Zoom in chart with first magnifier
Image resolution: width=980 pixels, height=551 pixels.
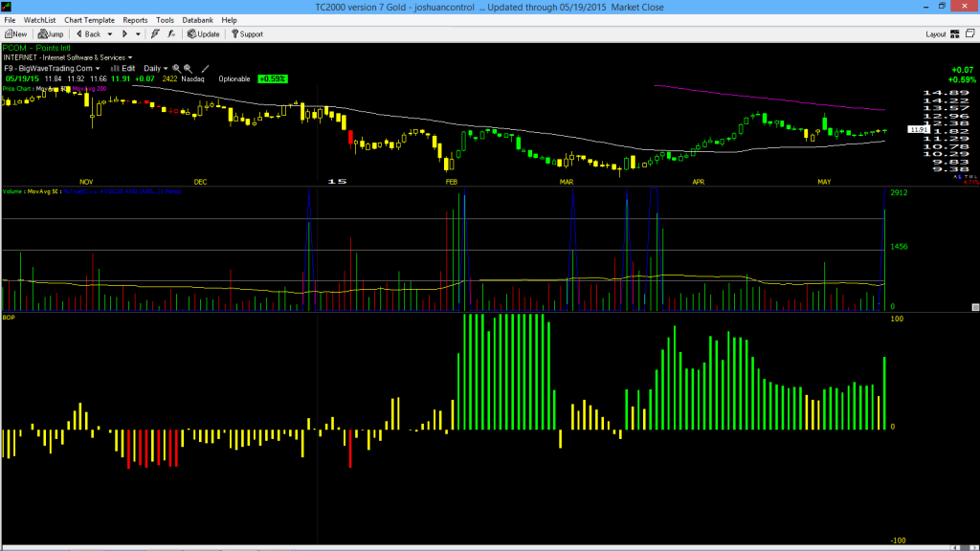coord(176,69)
